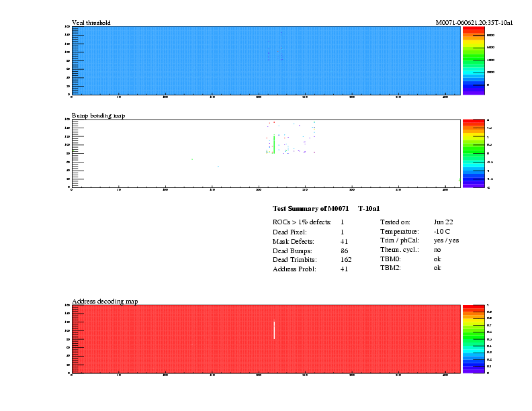Viewport: 532px width, 411px height.
Task: Click the green vertical cluster in Bump bonding map
Action: tap(274, 144)
